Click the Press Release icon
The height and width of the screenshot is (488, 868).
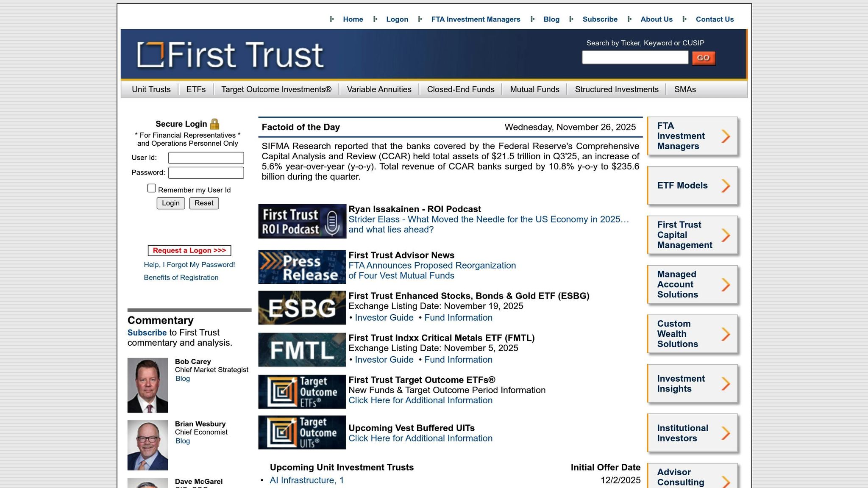coord(302,267)
